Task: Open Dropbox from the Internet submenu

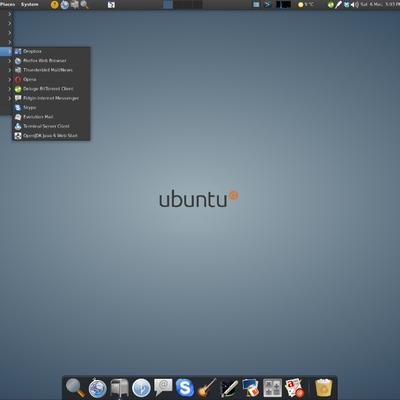Action: [x=51, y=51]
